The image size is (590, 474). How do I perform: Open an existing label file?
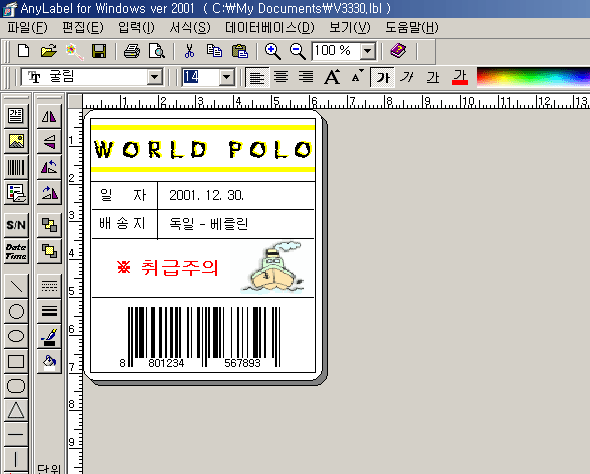click(49, 51)
